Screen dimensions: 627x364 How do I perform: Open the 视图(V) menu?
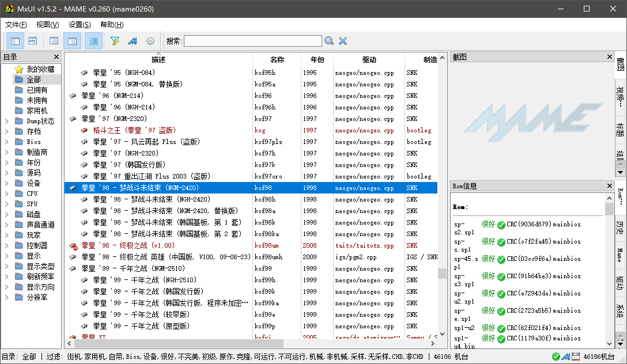[48, 25]
